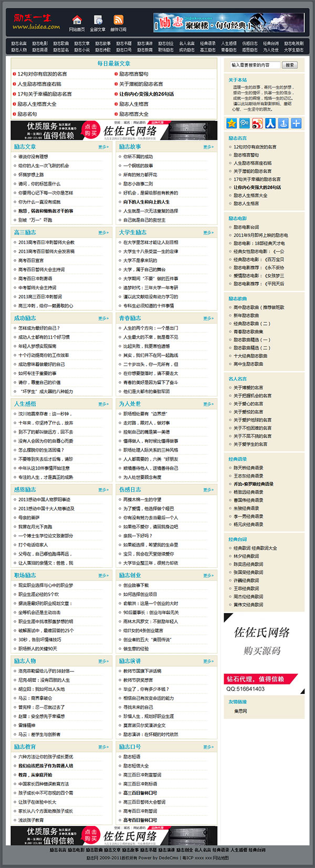Open sidebar link 励志电影台词

pos(246,227)
